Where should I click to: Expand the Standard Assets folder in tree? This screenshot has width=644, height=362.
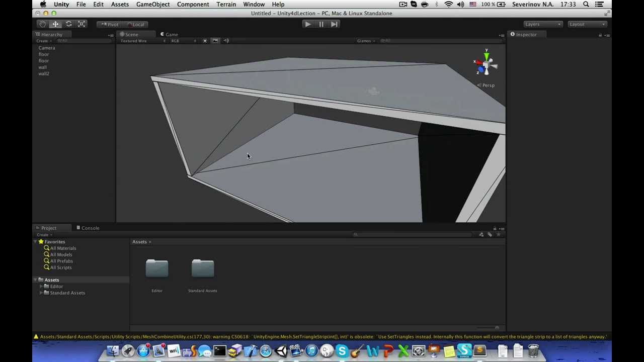[x=41, y=293]
